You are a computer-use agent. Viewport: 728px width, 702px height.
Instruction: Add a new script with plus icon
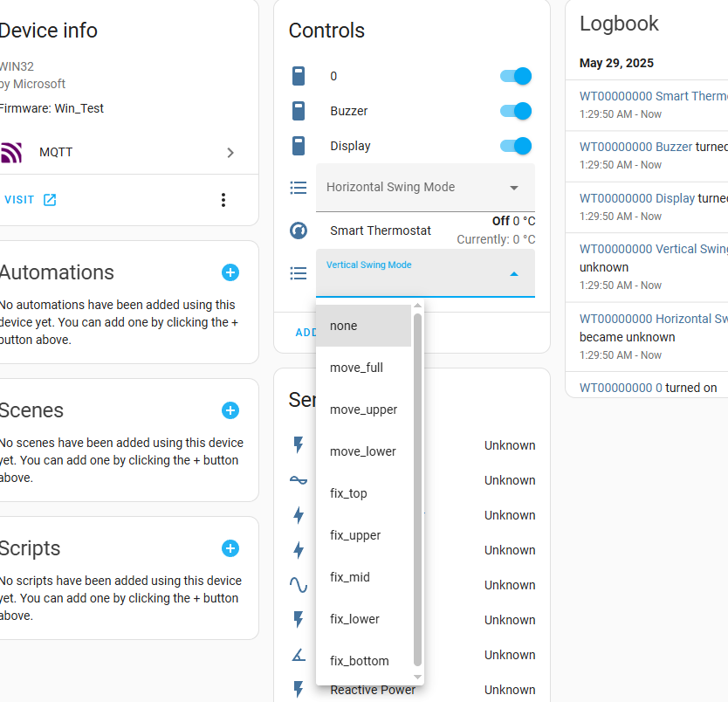pos(230,548)
